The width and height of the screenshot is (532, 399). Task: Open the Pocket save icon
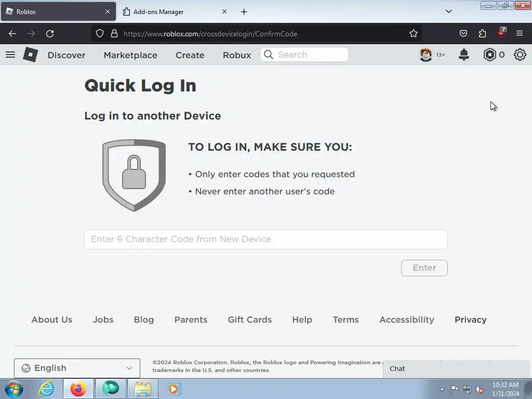pyautogui.click(x=463, y=34)
